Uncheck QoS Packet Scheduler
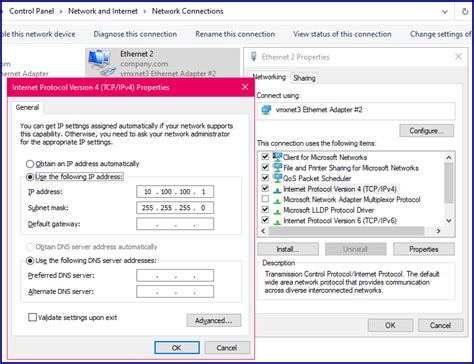 click(x=265, y=178)
